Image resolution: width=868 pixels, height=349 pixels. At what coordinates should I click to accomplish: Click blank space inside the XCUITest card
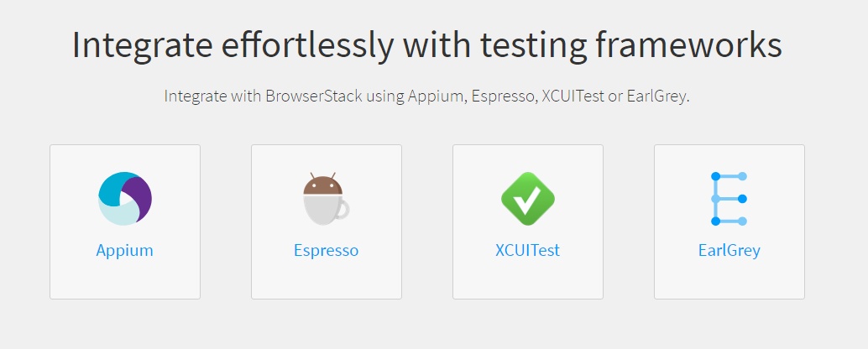click(x=528, y=281)
